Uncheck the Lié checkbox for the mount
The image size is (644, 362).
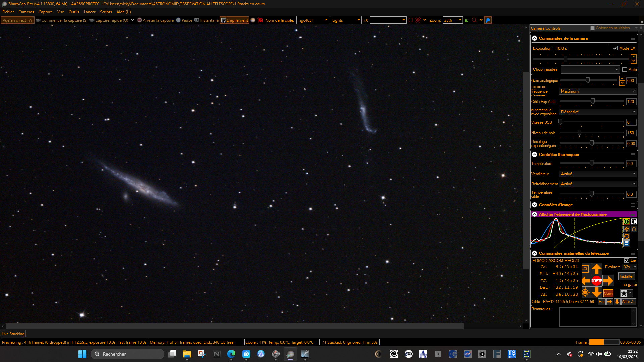627,261
